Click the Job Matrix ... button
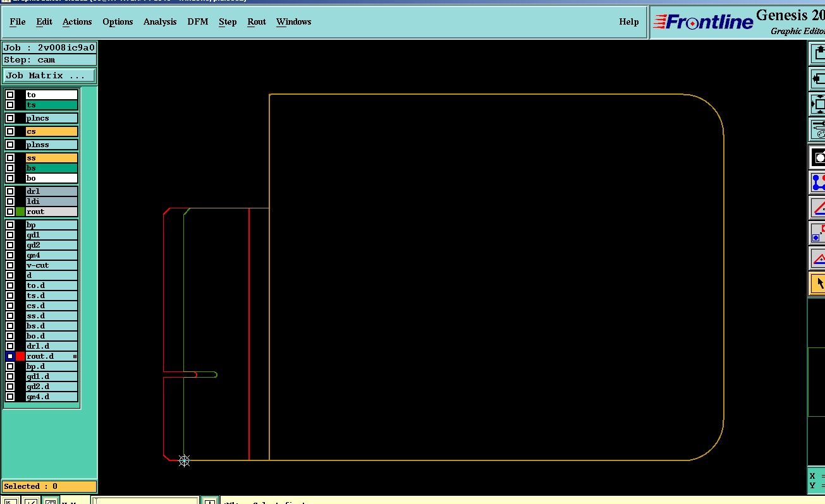Screen dimensions: 825x504 pos(49,75)
